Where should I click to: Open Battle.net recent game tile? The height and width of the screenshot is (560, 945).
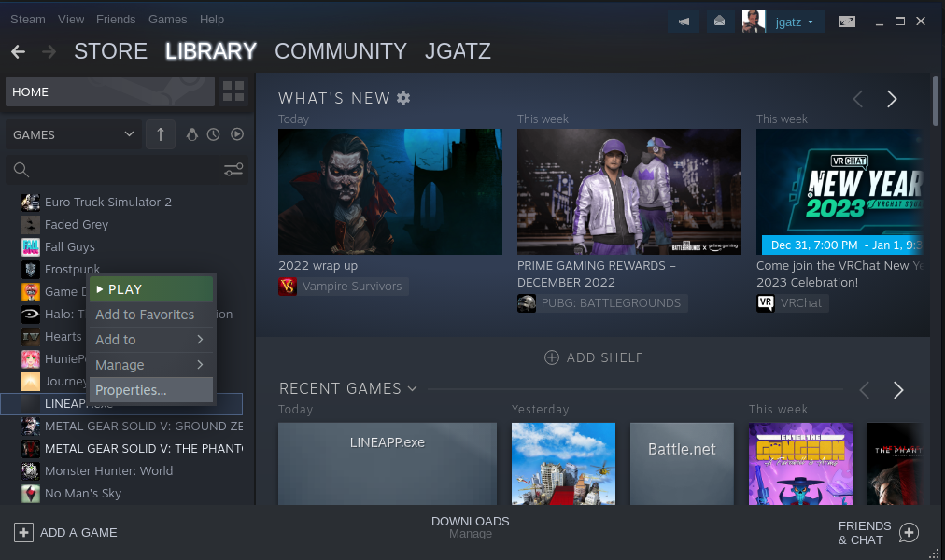pos(682,464)
